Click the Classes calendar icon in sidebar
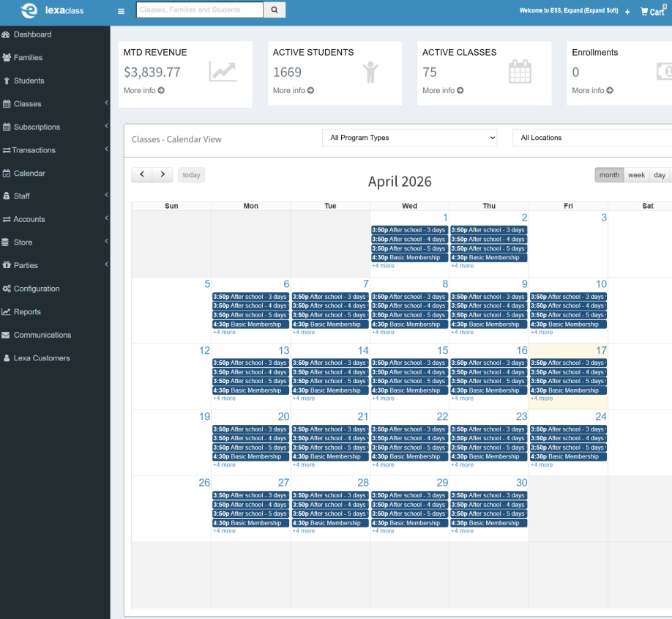Viewport: 672px width, 619px height. click(7, 104)
